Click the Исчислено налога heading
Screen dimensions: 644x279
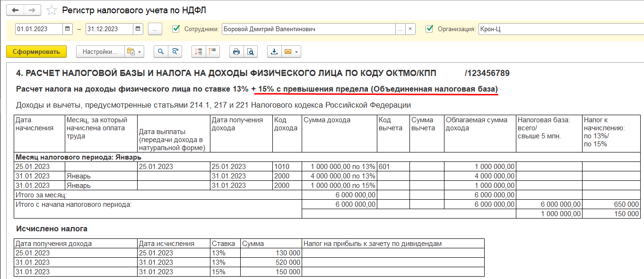pos(52,228)
